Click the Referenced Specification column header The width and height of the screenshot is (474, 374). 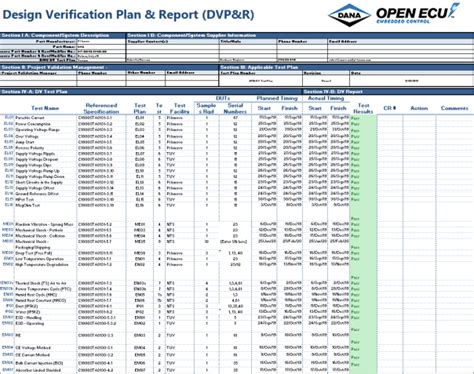[101, 109]
